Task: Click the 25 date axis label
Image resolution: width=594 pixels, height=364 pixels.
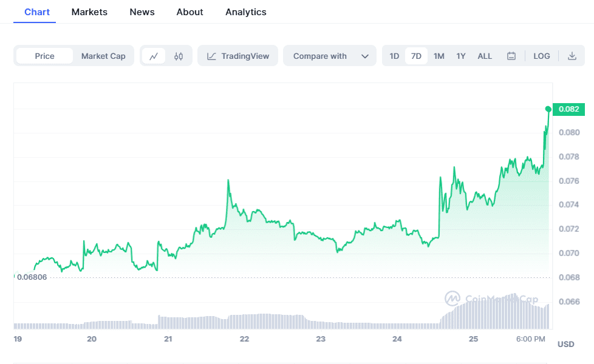Action: pos(473,339)
